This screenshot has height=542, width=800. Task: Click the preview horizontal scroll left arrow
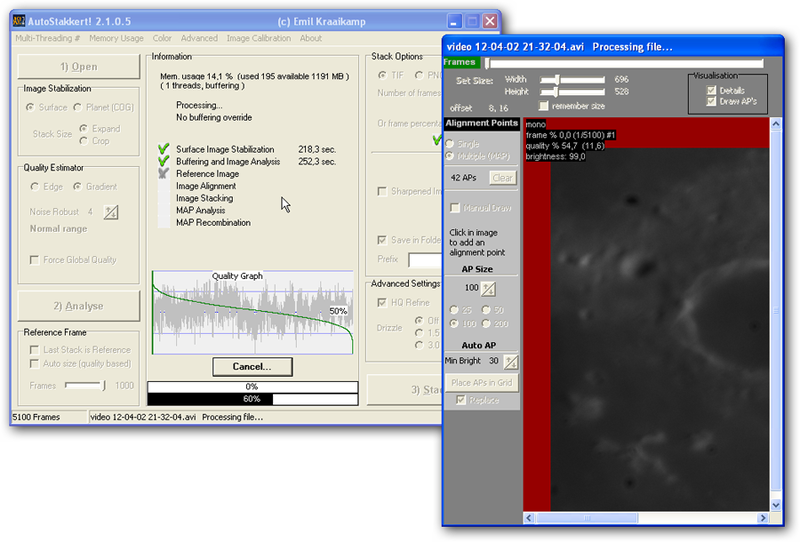click(529, 518)
